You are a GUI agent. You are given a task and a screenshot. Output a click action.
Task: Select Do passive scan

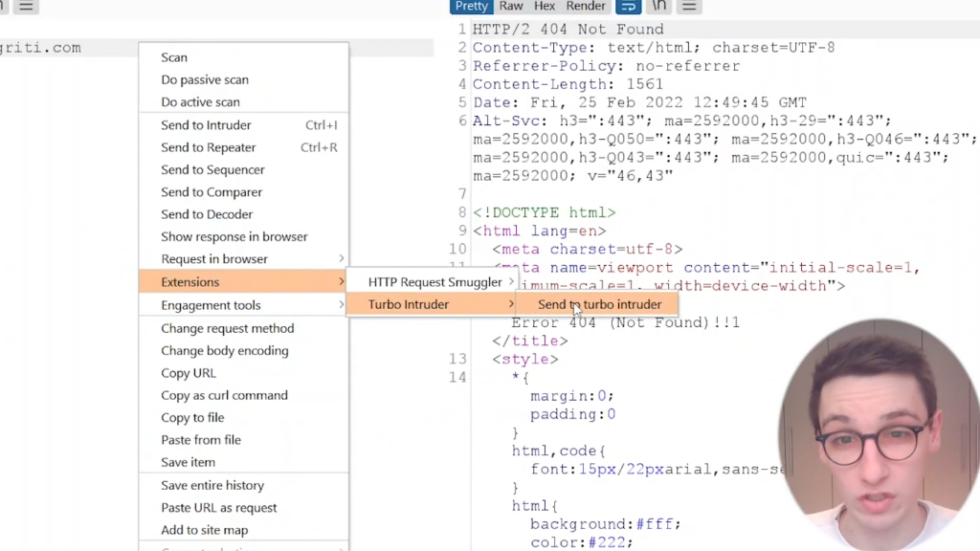(x=244, y=80)
